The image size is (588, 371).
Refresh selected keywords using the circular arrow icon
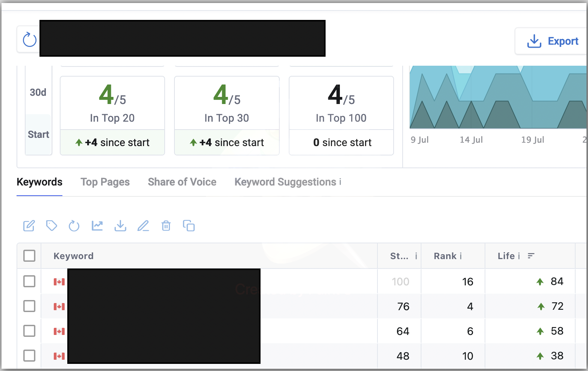(x=74, y=226)
